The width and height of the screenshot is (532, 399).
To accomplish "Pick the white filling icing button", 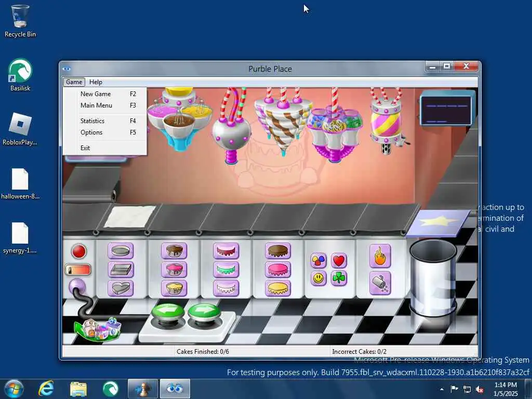I will pyautogui.click(x=226, y=288).
